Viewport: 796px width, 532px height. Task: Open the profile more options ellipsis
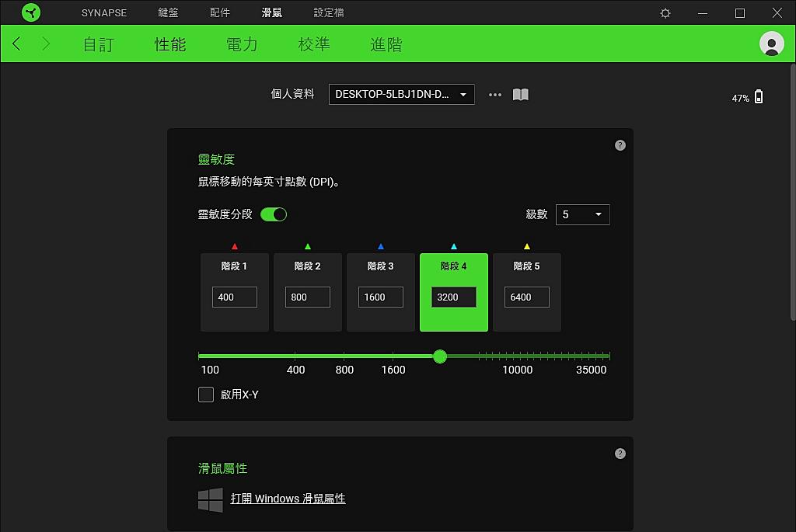[495, 95]
